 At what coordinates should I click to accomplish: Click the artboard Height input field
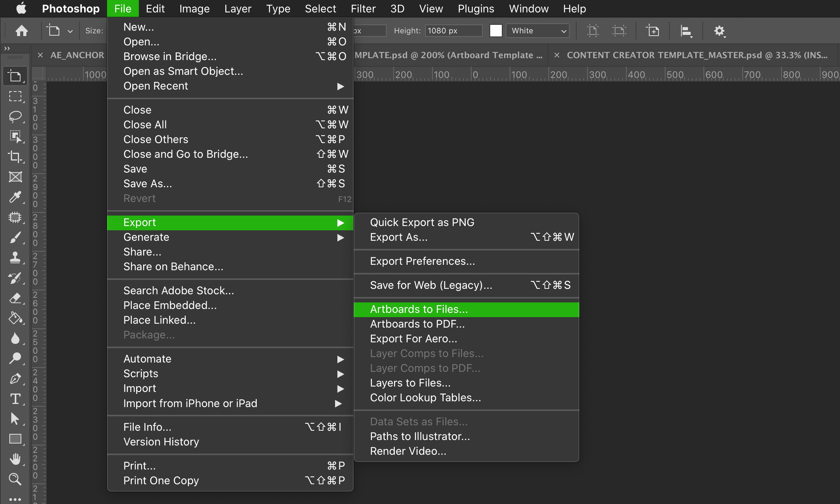pos(454,31)
